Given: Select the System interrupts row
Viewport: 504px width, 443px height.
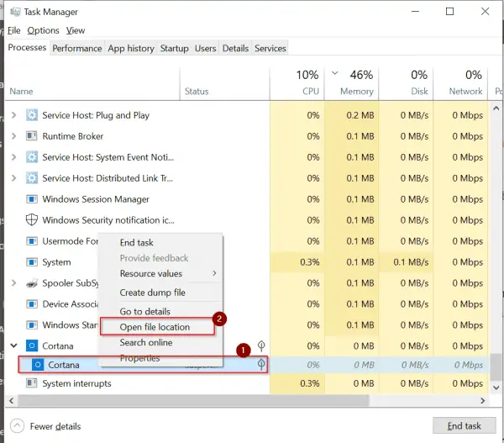Looking at the screenshot, I should tap(246, 383).
